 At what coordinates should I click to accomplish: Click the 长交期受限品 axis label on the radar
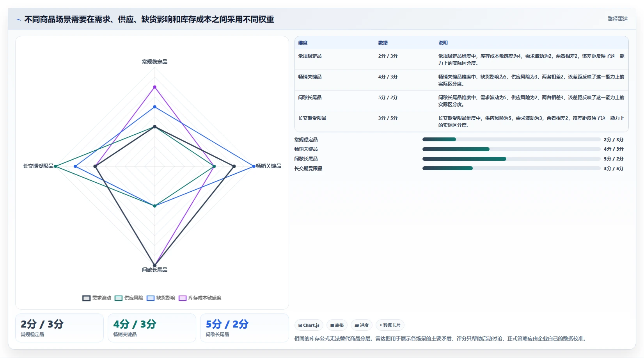point(38,166)
